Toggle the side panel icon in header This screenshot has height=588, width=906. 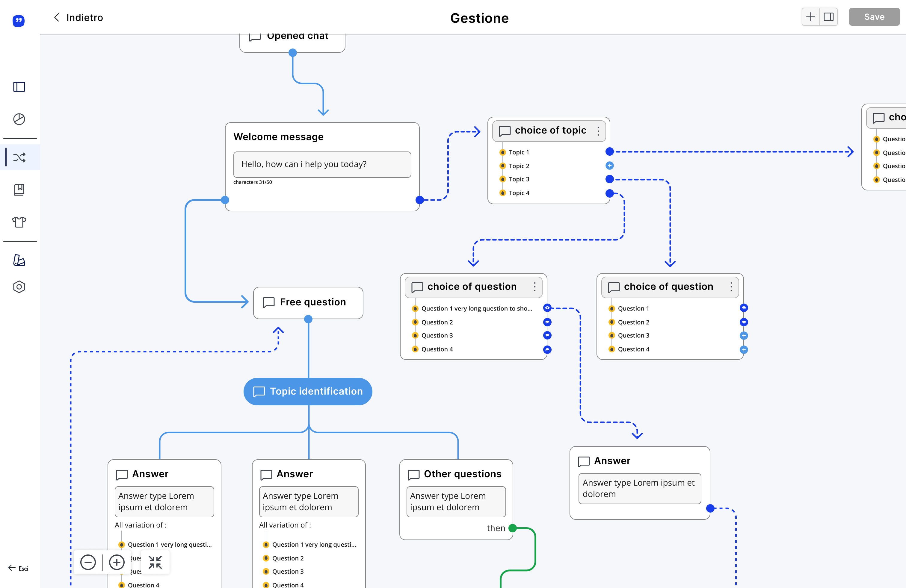tap(829, 17)
